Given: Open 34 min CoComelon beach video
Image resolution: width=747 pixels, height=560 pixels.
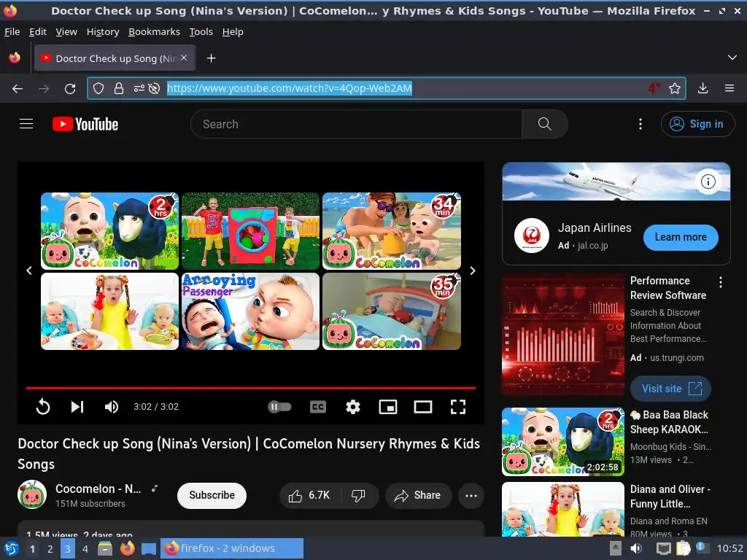Looking at the screenshot, I should pyautogui.click(x=392, y=231).
